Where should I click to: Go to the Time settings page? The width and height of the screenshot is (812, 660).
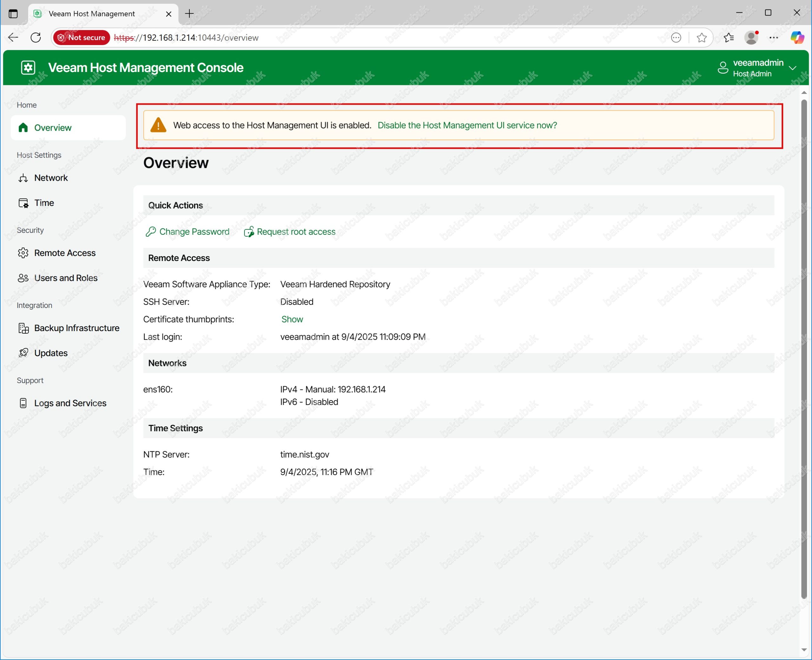[x=68, y=203]
